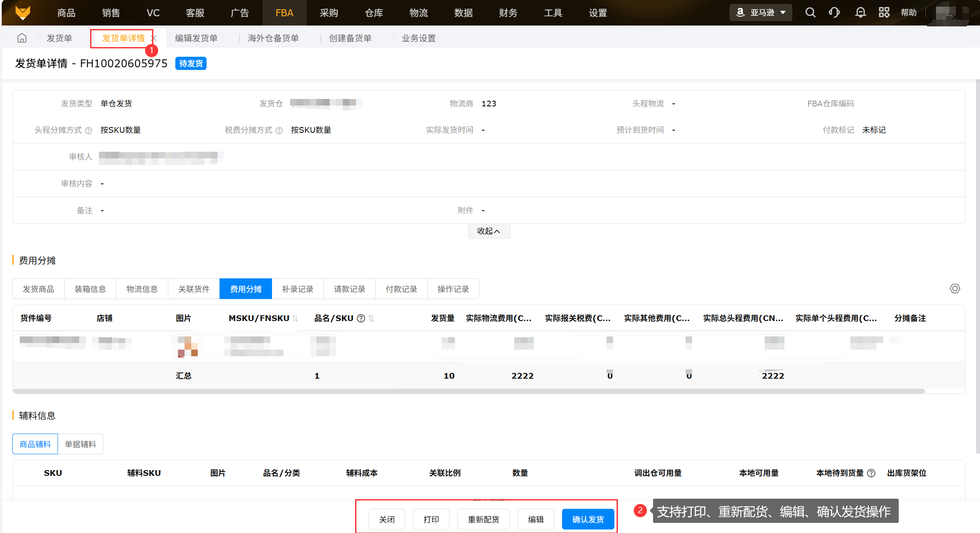Open table column settings gear icon

(955, 289)
